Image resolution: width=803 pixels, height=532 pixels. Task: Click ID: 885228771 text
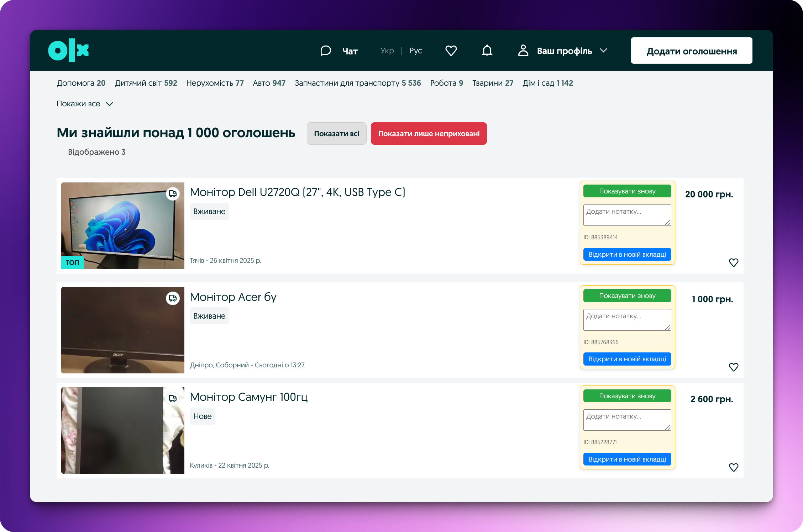[600, 442]
